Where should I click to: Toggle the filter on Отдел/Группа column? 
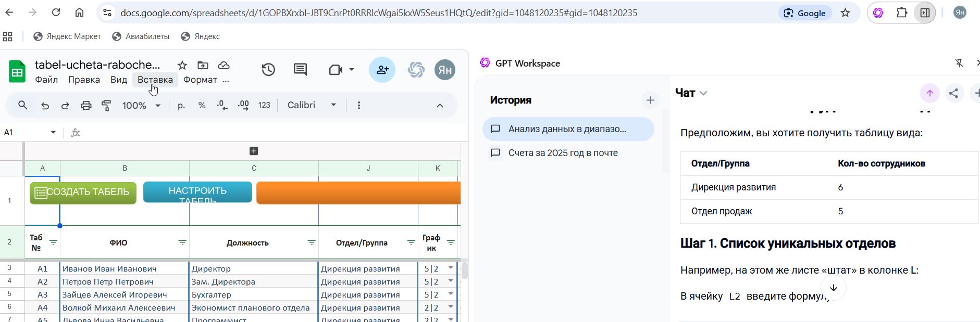click(x=411, y=242)
